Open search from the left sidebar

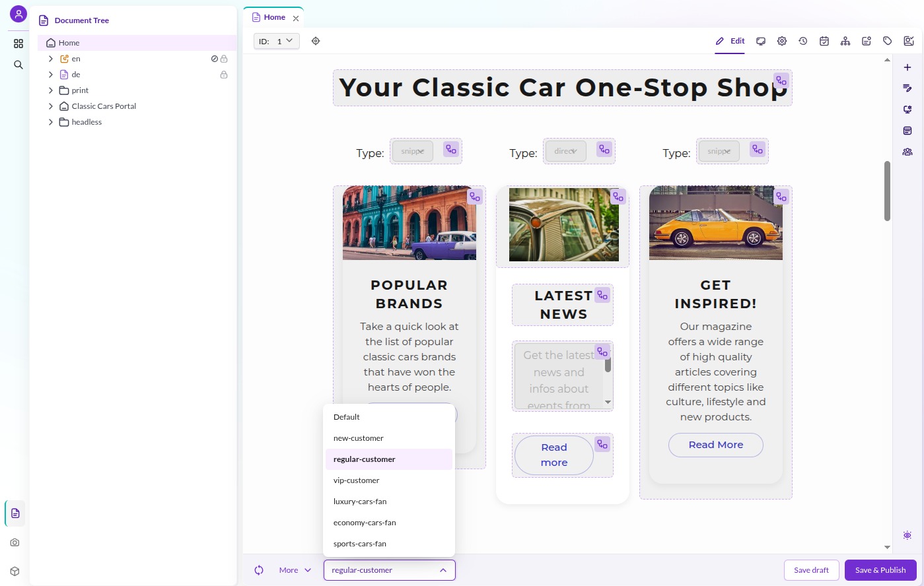click(18, 65)
